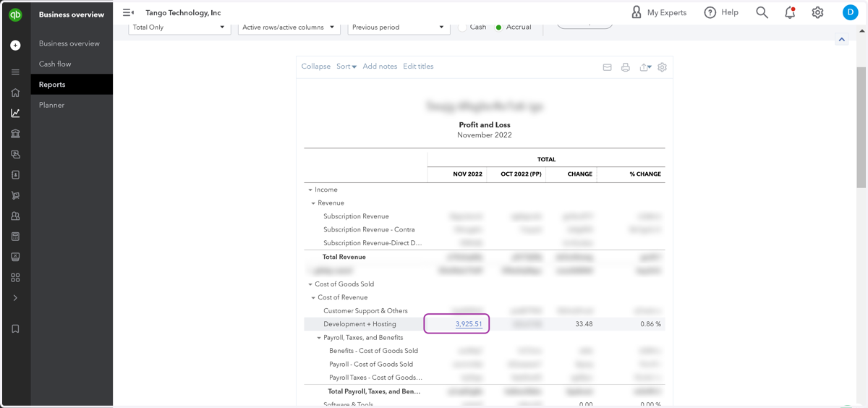Open the notifications bell

790,12
